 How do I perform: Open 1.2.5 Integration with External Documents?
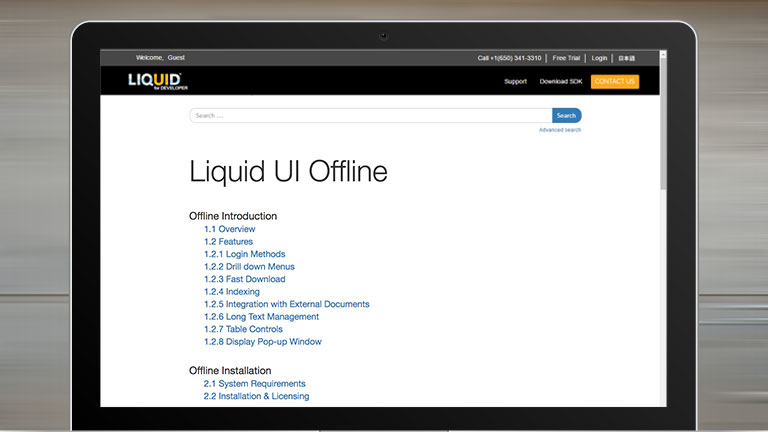tap(286, 304)
